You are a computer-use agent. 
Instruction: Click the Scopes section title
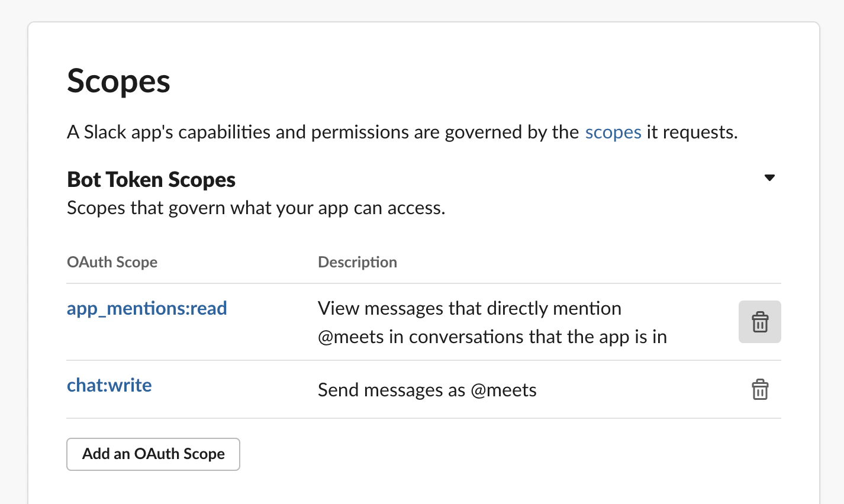(x=118, y=81)
